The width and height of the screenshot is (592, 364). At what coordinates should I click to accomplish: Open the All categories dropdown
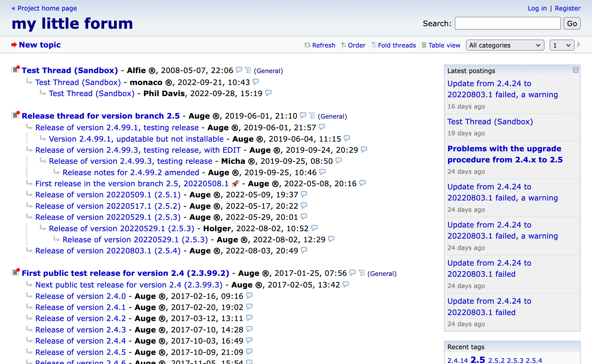click(x=505, y=45)
